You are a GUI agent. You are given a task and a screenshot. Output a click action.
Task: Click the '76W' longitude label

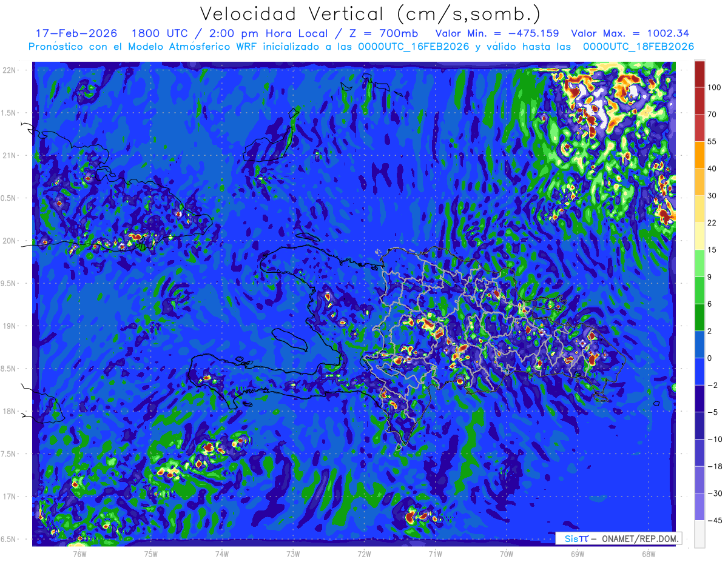pyautogui.click(x=79, y=554)
